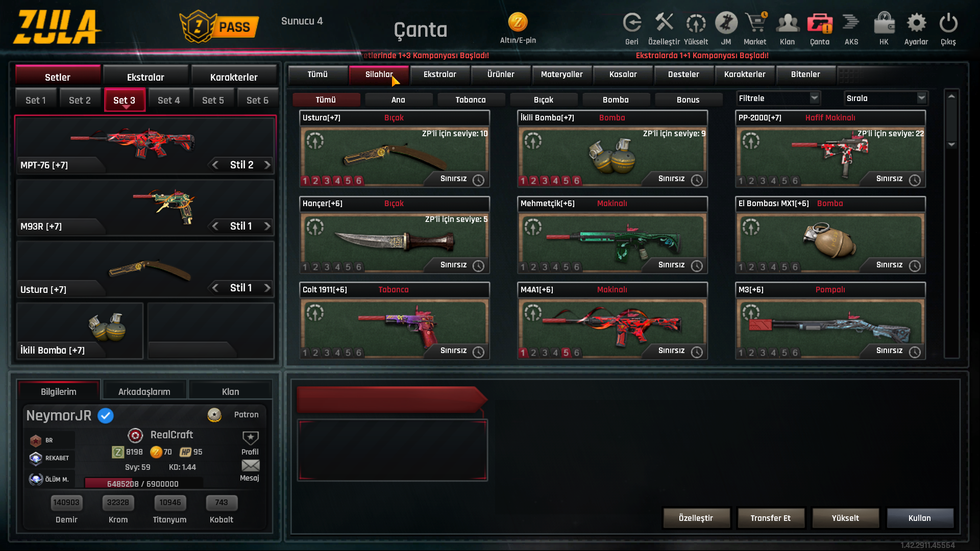The width and height of the screenshot is (980, 551).
Task: Click clock icon on M3[+6] card
Action: (915, 352)
